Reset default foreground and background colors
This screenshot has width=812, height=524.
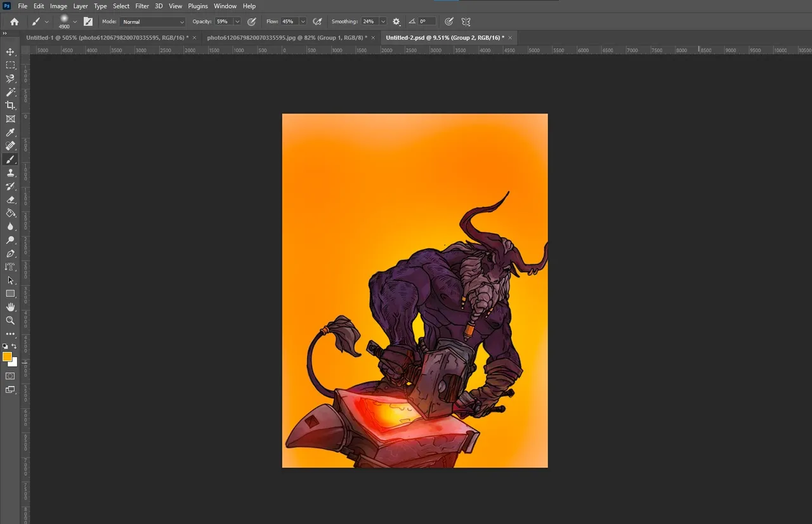coord(5,346)
